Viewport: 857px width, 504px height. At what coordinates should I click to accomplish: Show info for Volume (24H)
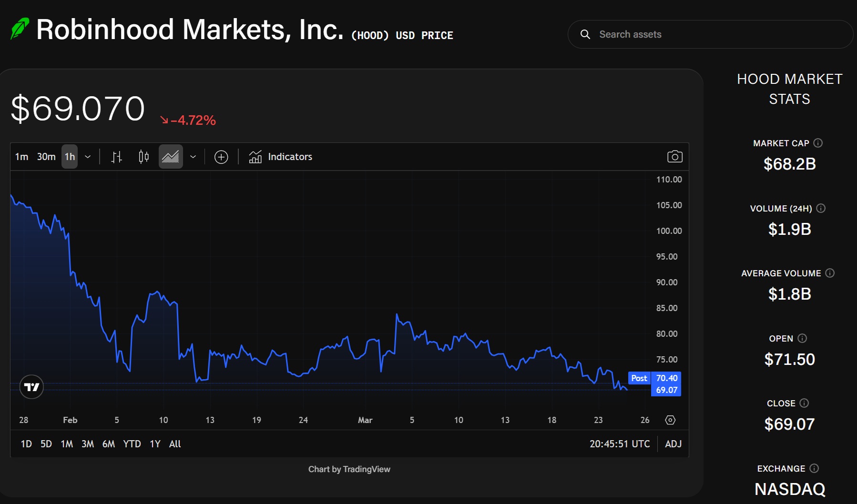tap(821, 208)
